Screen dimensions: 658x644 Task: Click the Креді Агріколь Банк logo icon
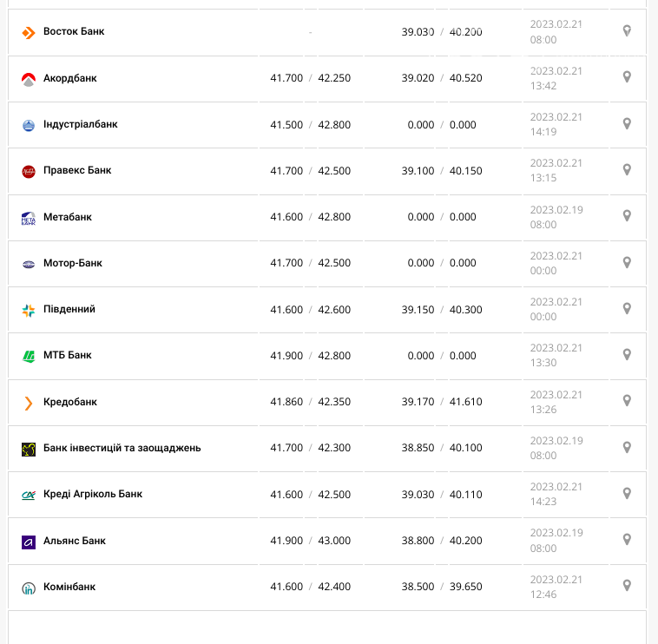coord(29,495)
